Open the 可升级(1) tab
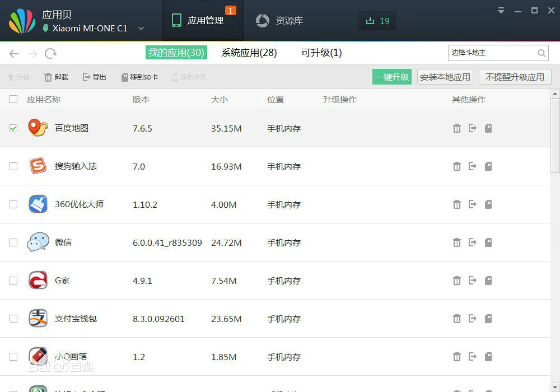The width and height of the screenshot is (560, 392). (321, 53)
